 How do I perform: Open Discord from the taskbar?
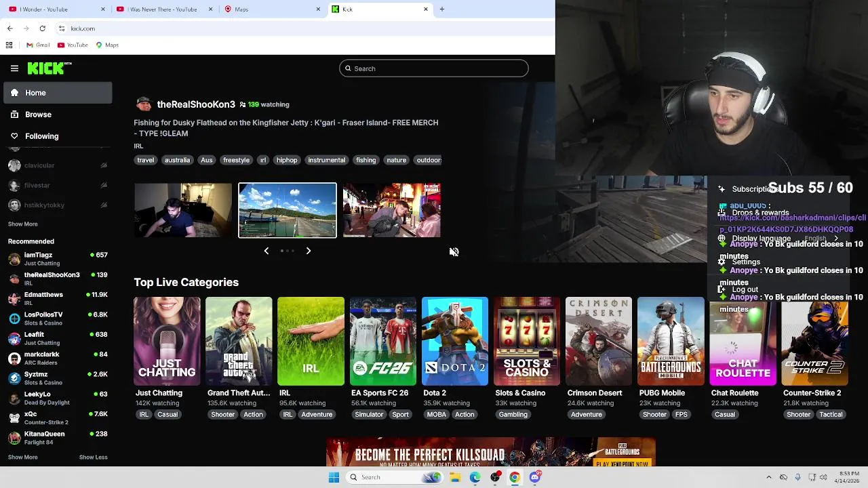coord(535,477)
